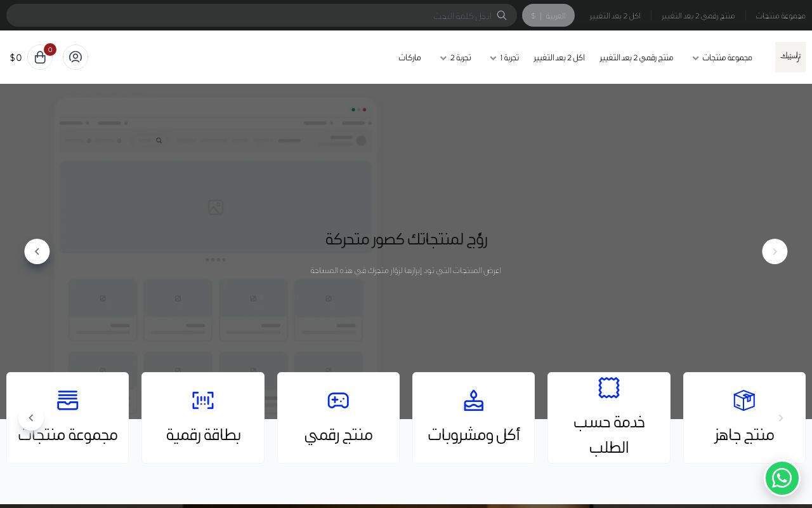Click top bar link مجموعة منتجات
Viewport: 812px width, 508px height.
click(x=780, y=16)
